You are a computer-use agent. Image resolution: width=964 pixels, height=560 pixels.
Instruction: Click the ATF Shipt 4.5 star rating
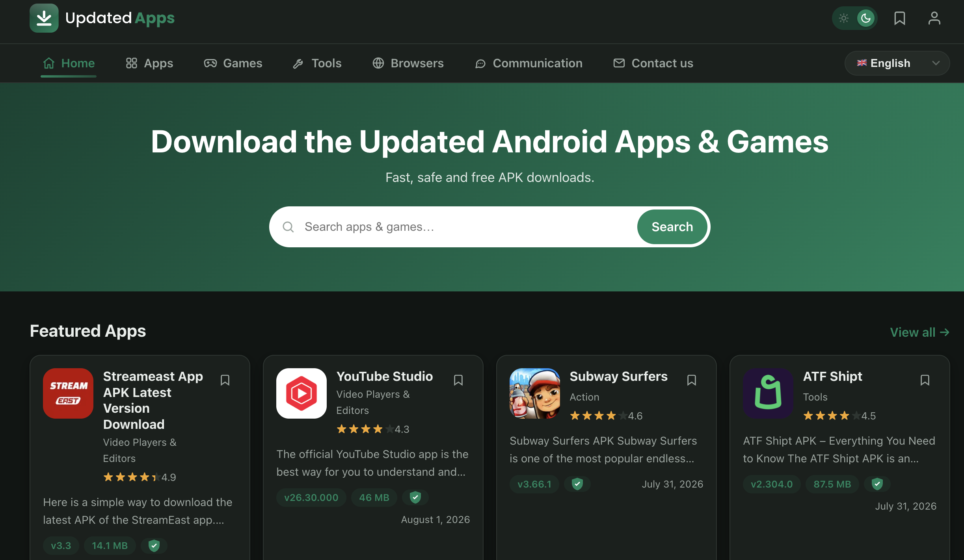[x=839, y=416]
